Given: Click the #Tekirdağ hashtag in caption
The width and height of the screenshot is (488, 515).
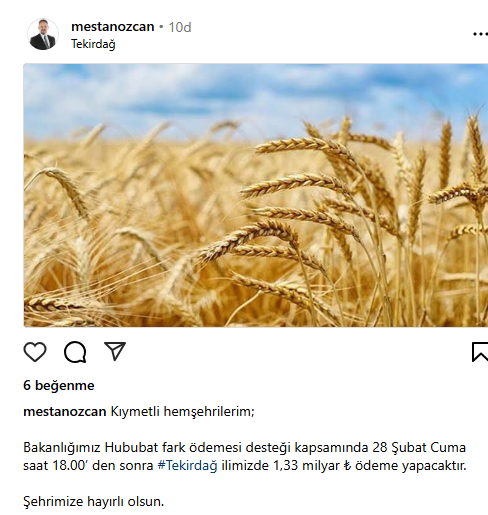Looking at the screenshot, I should click(187, 465).
